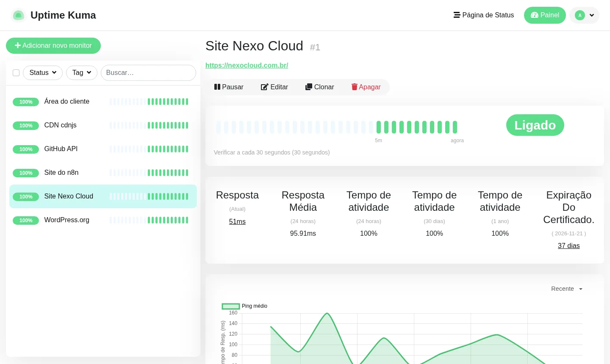The height and width of the screenshot is (364, 610).
Task: Click the clone copy icon
Action: click(309, 87)
